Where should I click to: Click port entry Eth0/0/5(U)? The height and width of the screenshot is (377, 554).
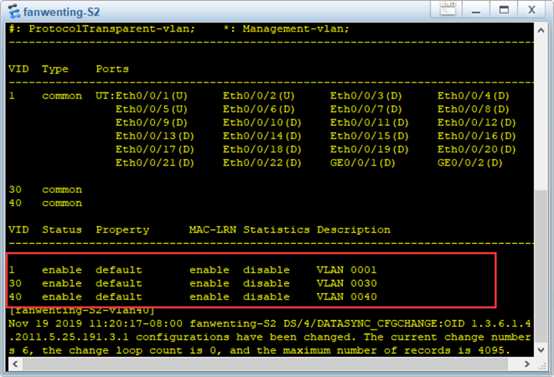[152, 109]
